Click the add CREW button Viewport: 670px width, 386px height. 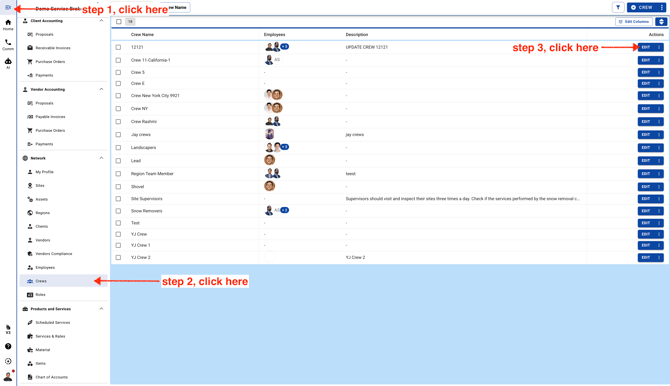pos(642,7)
